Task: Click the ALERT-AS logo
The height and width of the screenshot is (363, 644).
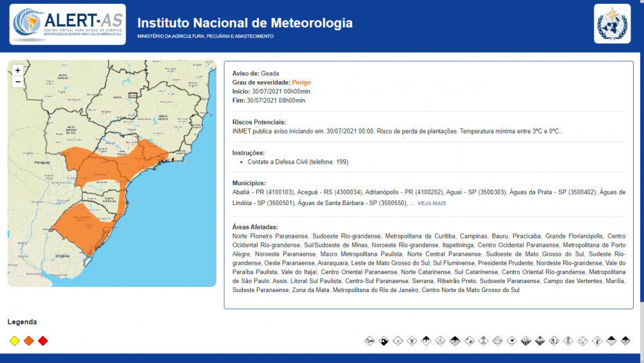Action: [68, 25]
